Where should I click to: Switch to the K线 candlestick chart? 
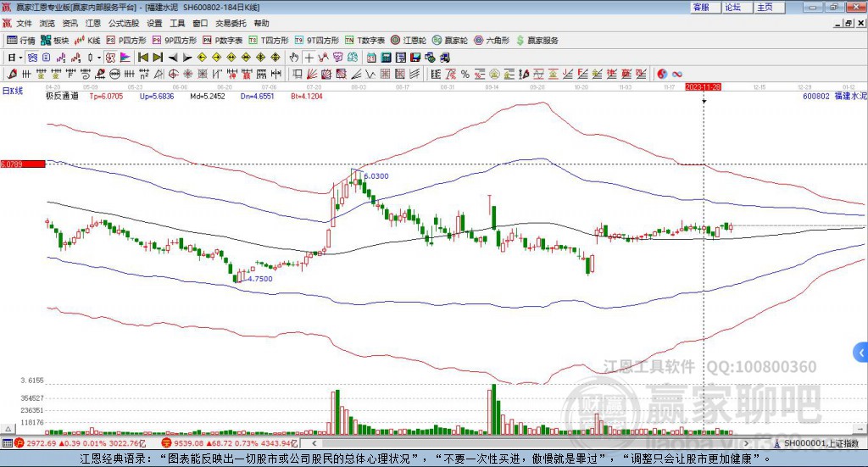point(87,41)
